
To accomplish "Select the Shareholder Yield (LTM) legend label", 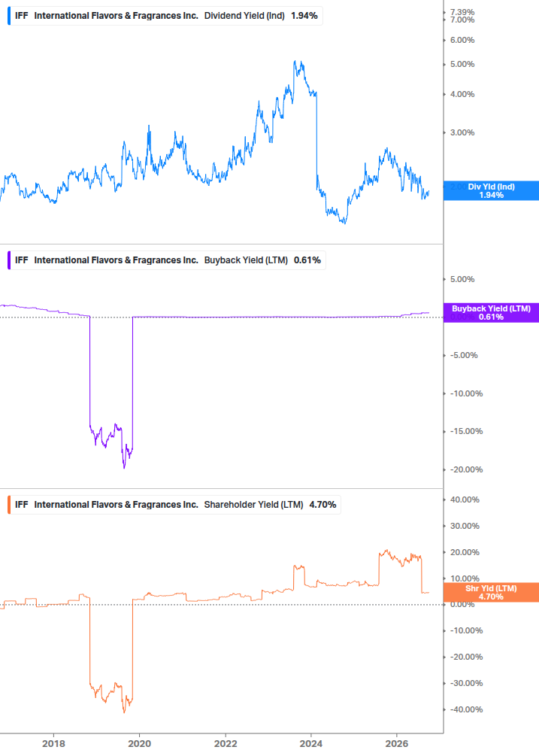I will (x=253, y=505).
